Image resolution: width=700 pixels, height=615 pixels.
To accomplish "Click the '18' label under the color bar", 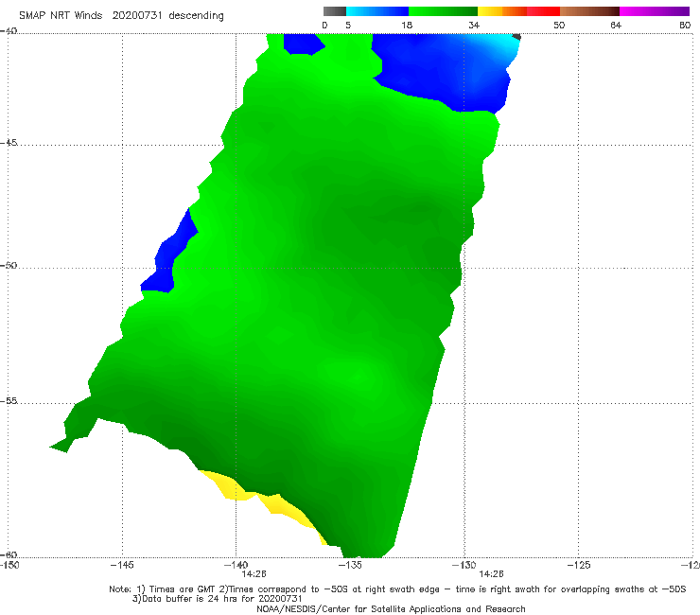I will (407, 25).
